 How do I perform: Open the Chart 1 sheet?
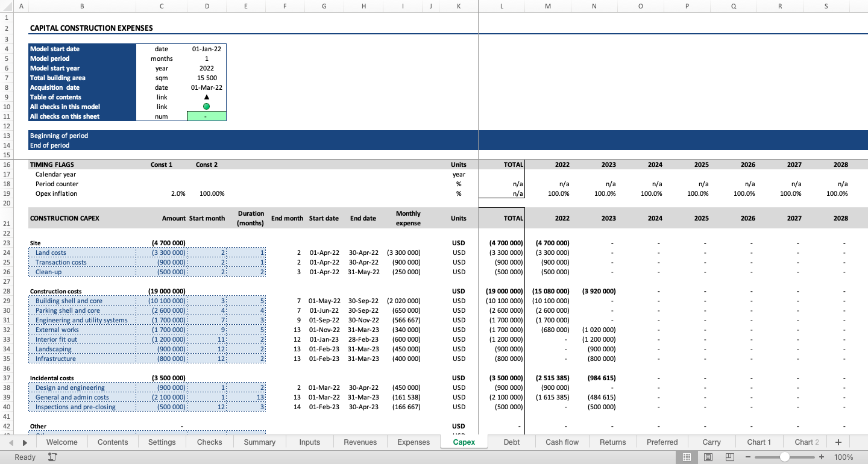click(759, 442)
